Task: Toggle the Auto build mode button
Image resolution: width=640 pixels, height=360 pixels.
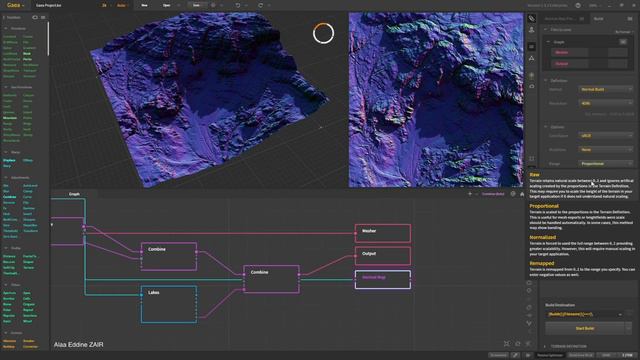Action: pyautogui.click(x=121, y=5)
